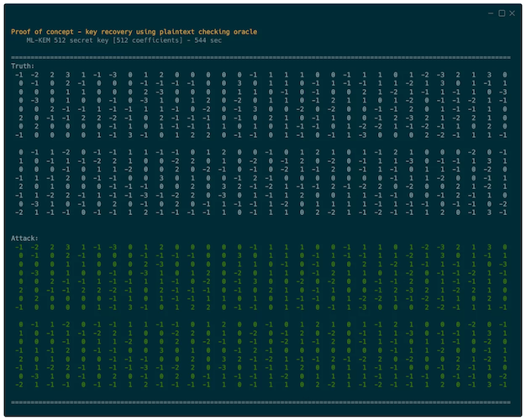Click the "ML-KEM 512 secret key" subtitle line
This screenshot has height=420, width=526.
(x=124, y=40)
